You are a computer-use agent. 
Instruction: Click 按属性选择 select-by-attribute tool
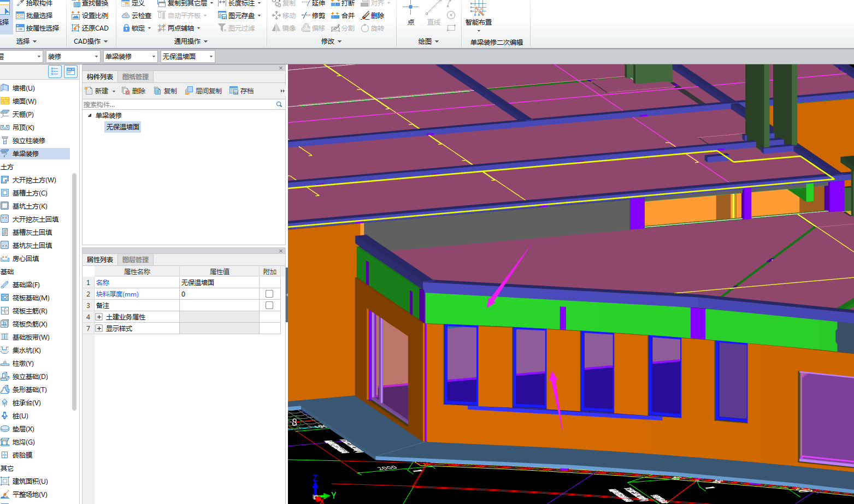coord(37,28)
